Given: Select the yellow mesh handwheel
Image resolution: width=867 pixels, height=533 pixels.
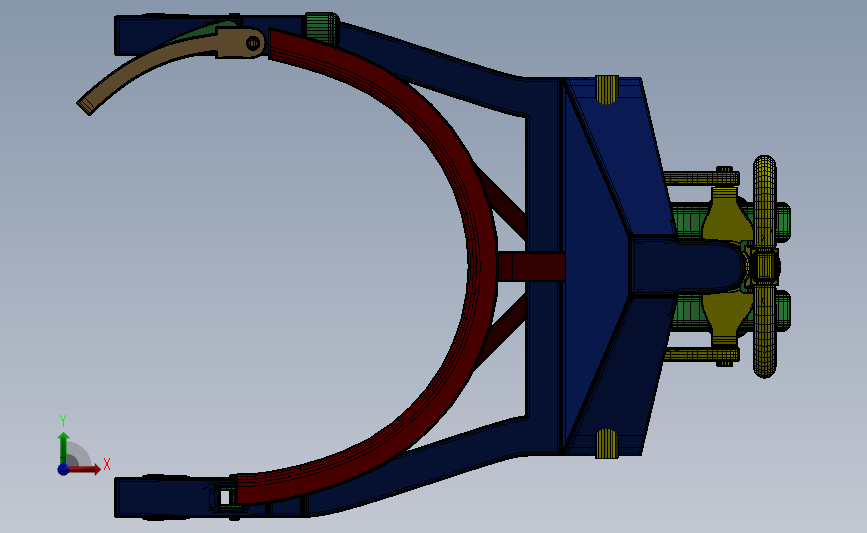Looking at the screenshot, I should [765, 266].
